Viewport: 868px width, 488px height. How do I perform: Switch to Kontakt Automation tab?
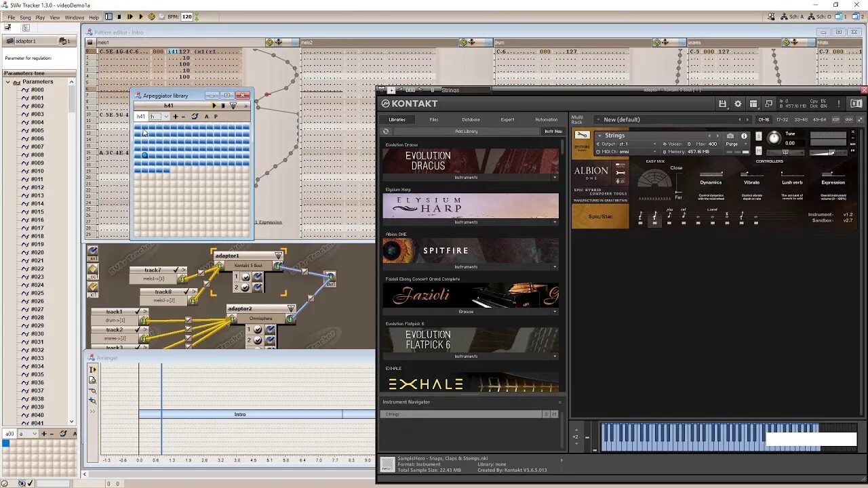coord(546,119)
